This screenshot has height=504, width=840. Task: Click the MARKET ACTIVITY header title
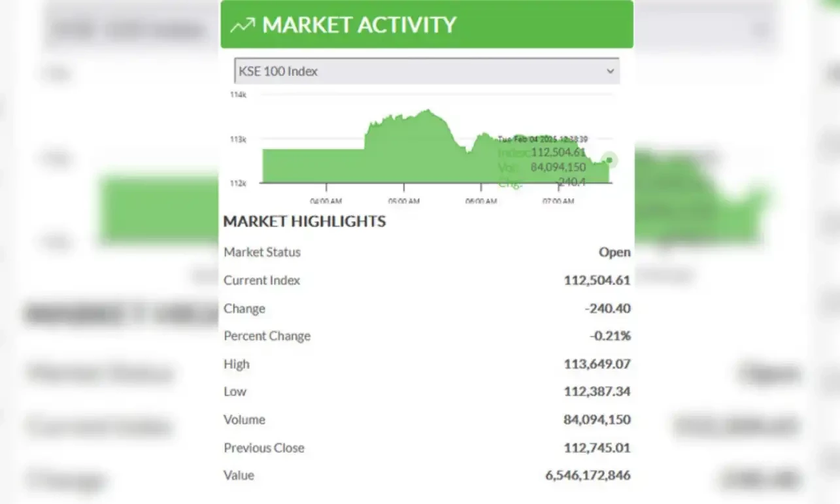360,25
